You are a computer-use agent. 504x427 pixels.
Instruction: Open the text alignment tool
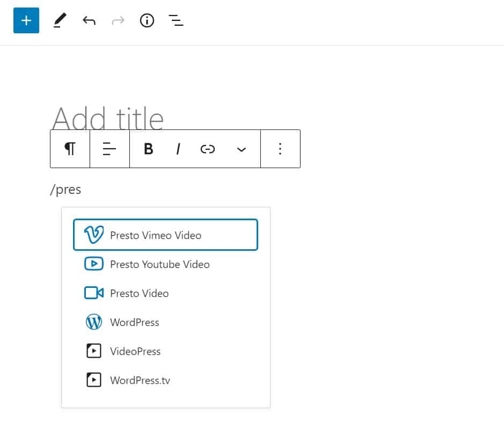click(x=109, y=149)
